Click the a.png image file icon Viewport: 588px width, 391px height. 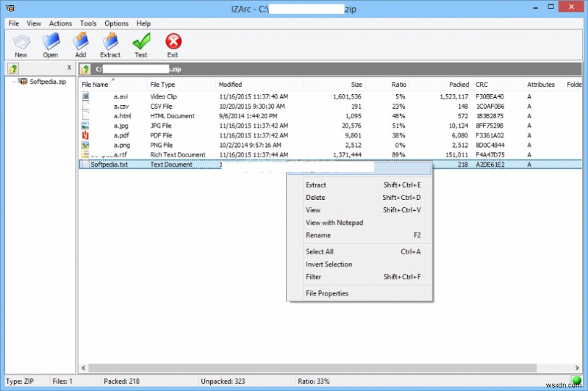click(85, 145)
